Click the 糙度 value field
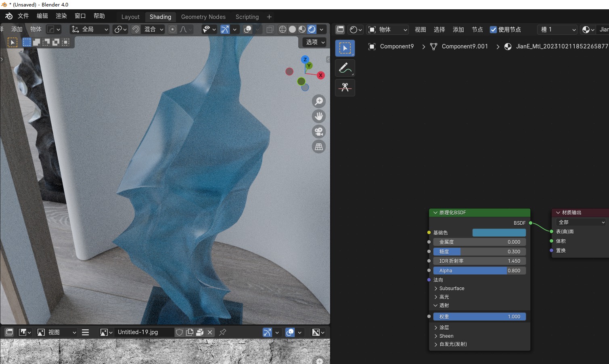 [479, 251]
